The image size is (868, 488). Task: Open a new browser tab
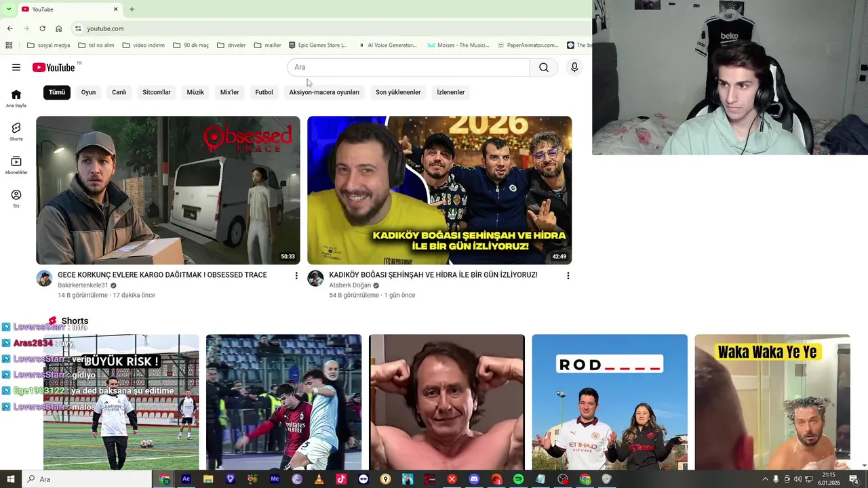click(132, 9)
